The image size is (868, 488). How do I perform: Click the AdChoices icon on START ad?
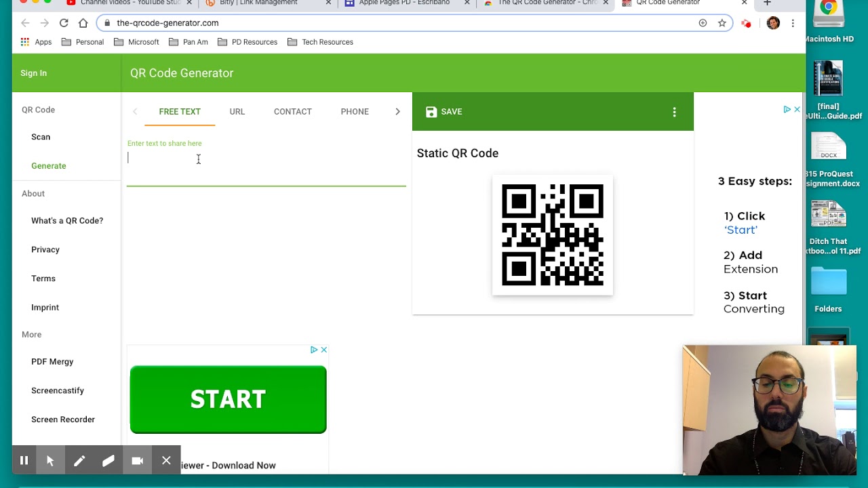(314, 350)
